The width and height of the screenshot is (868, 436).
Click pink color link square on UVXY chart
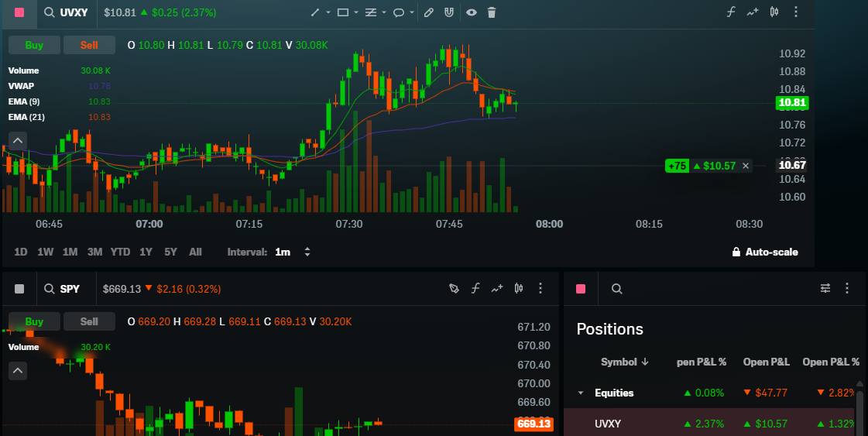(19, 12)
